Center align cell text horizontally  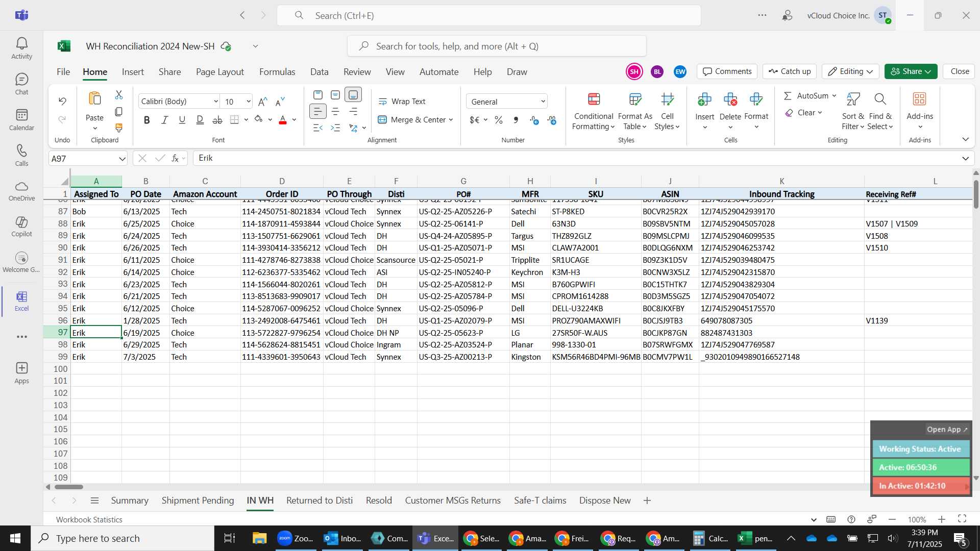pos(335,111)
